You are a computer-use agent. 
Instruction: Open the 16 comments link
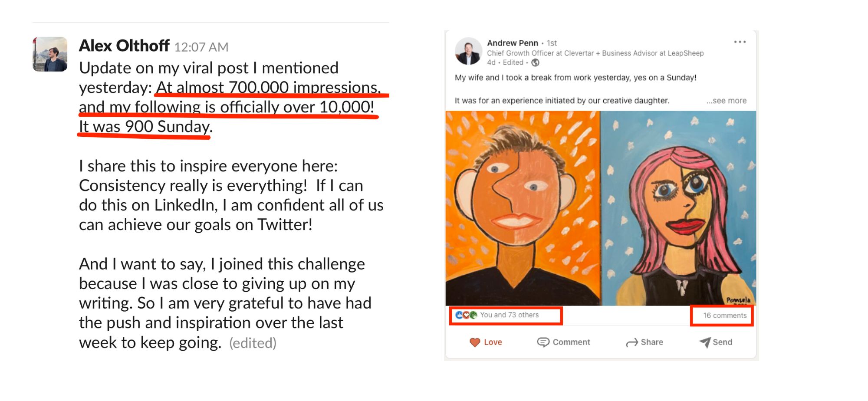(x=725, y=316)
